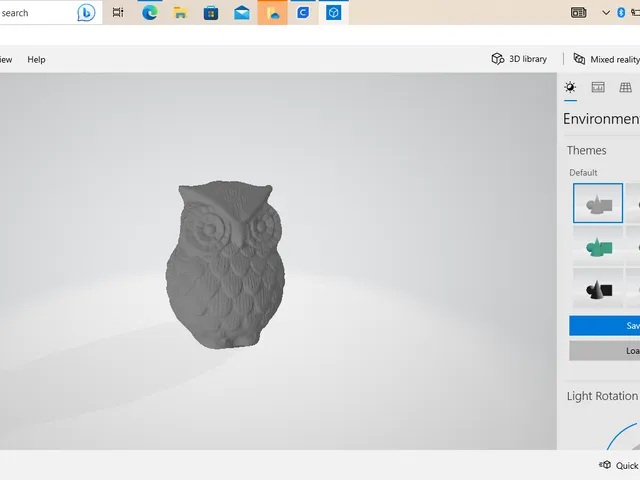Switch to the Grid & views tab icon
The height and width of the screenshot is (480, 640).
click(x=625, y=87)
